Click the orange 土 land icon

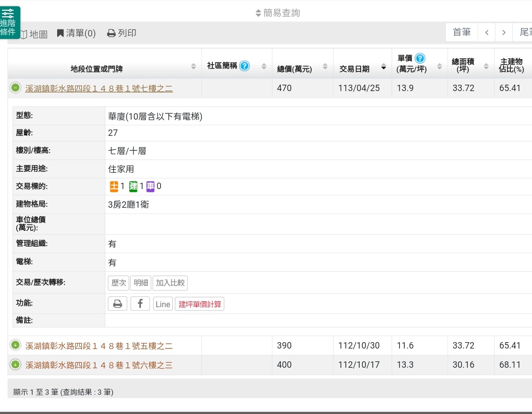pyautogui.click(x=114, y=186)
